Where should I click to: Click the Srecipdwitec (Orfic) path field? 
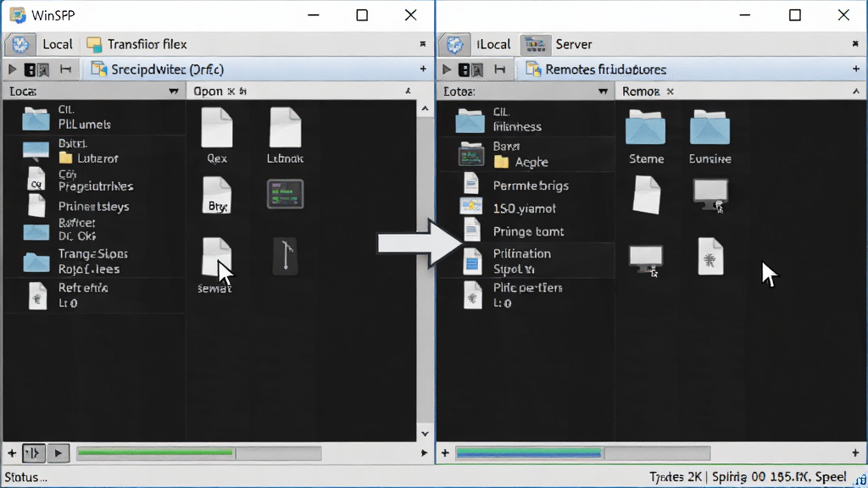point(258,69)
